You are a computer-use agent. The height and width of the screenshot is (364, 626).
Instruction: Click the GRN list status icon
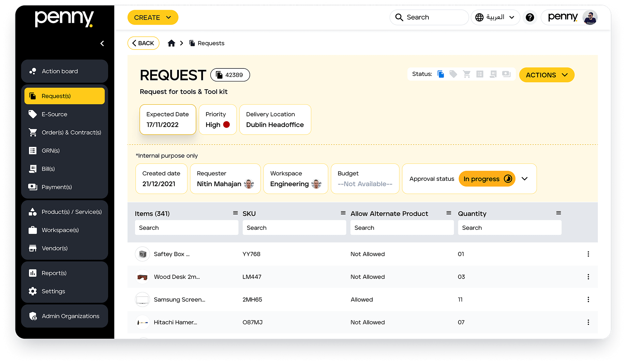pos(480,74)
